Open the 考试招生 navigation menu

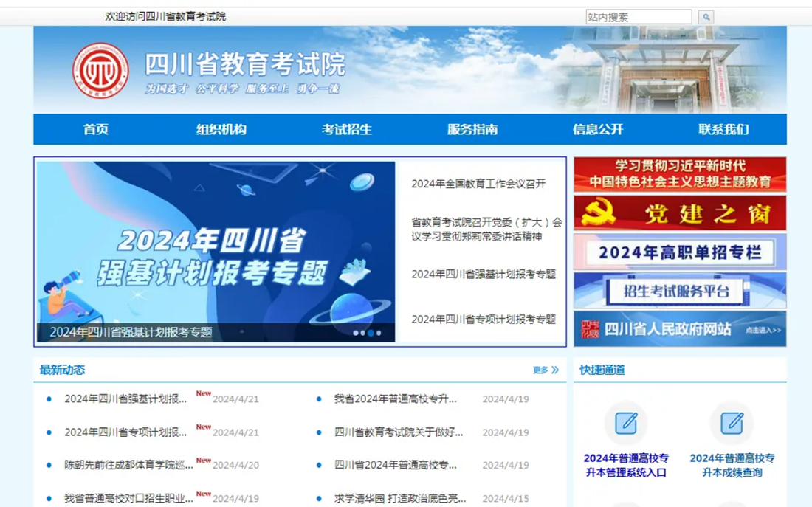[x=346, y=130]
